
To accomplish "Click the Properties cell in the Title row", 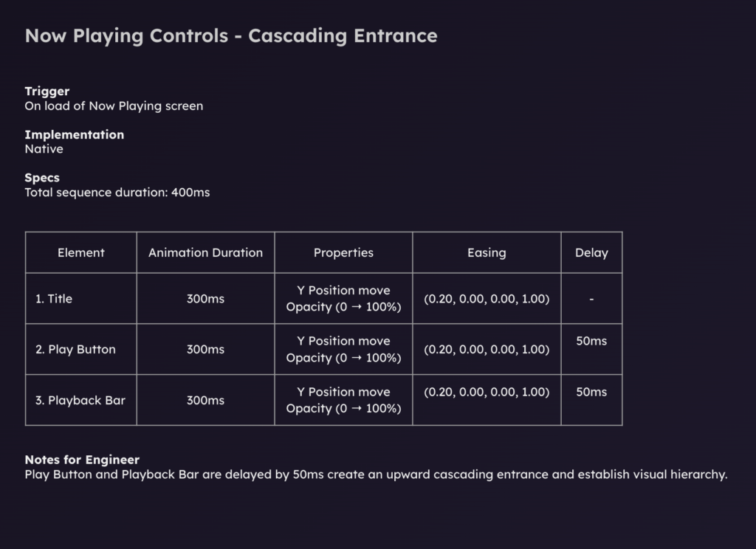I will (343, 299).
